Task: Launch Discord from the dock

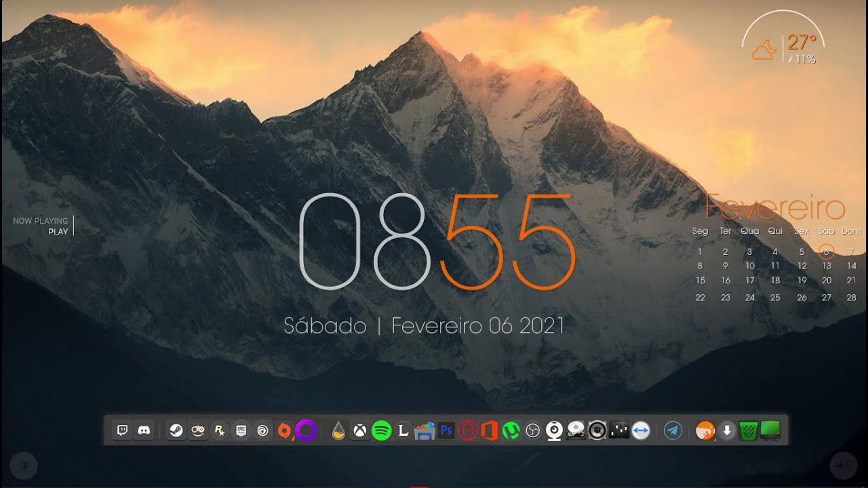Action: pos(144,430)
